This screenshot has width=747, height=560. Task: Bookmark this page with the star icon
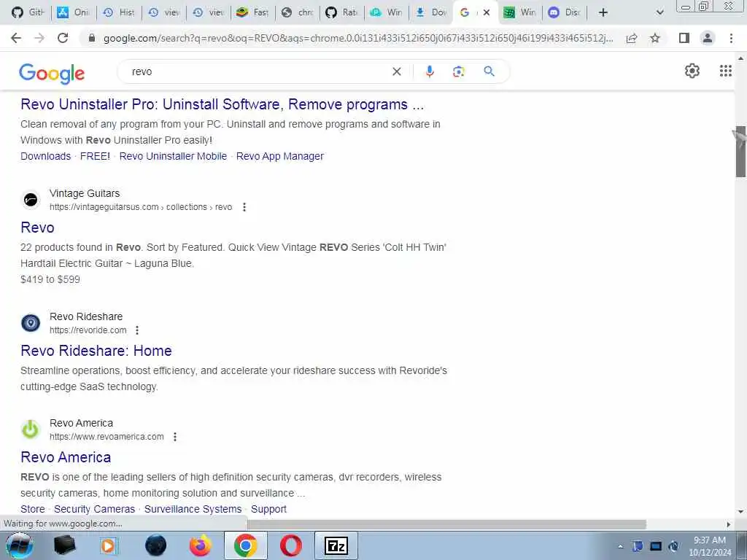tap(655, 38)
